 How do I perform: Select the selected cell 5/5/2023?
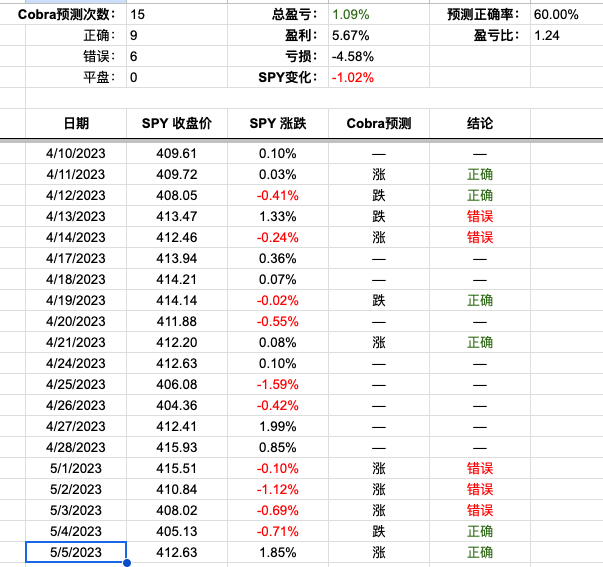[x=76, y=552]
